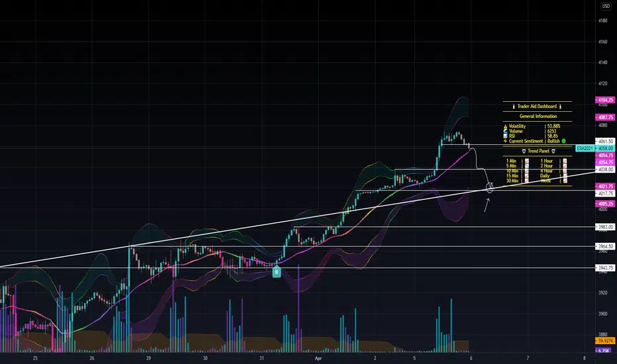Click the 15 Min trend chart icon
617x364 pixels.
coord(527,176)
